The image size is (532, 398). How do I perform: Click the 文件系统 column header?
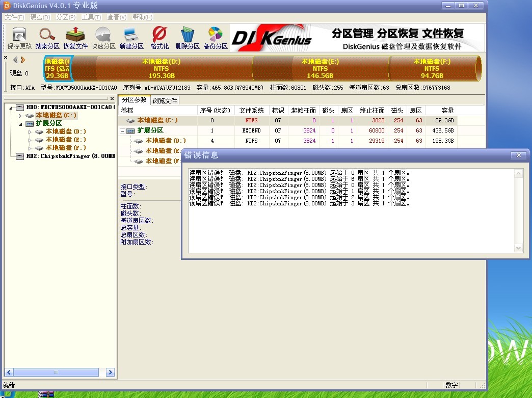pyautogui.click(x=251, y=110)
